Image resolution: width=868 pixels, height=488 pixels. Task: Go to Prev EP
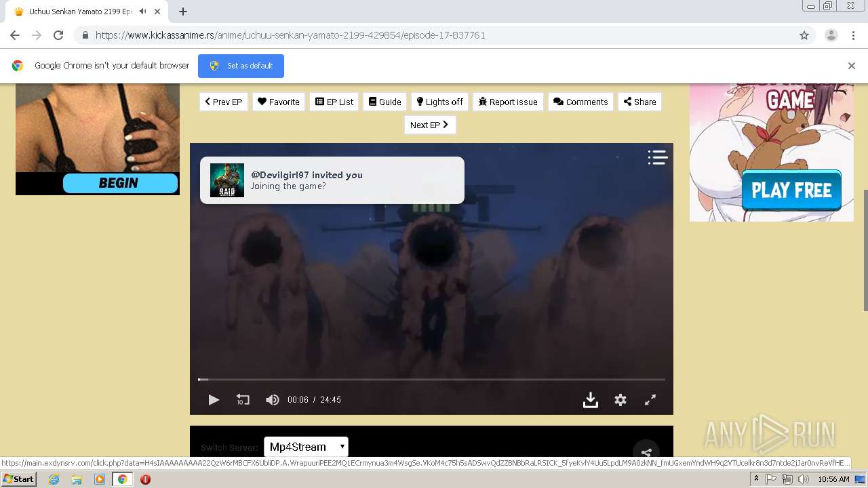point(224,102)
